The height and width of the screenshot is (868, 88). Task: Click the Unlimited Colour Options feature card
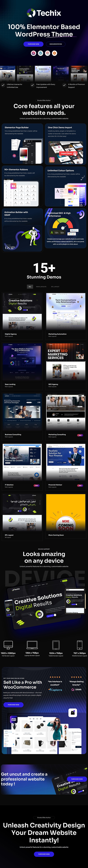(66, 186)
